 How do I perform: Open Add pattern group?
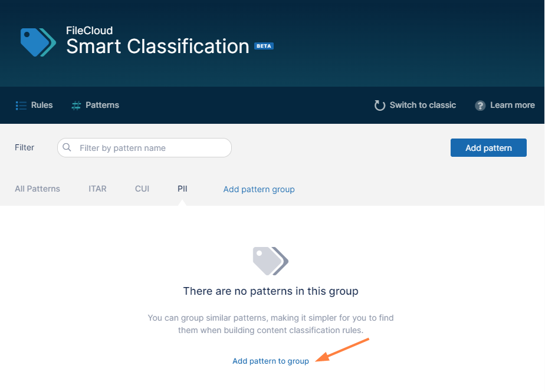point(258,189)
